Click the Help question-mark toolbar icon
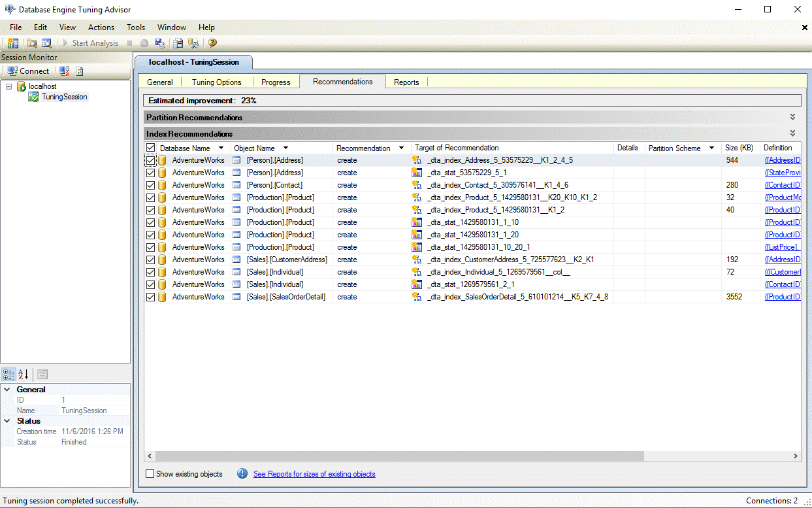 tap(212, 43)
